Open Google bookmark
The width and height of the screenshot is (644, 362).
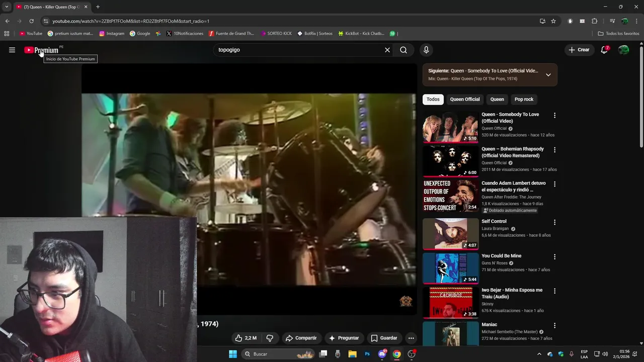[140, 34]
